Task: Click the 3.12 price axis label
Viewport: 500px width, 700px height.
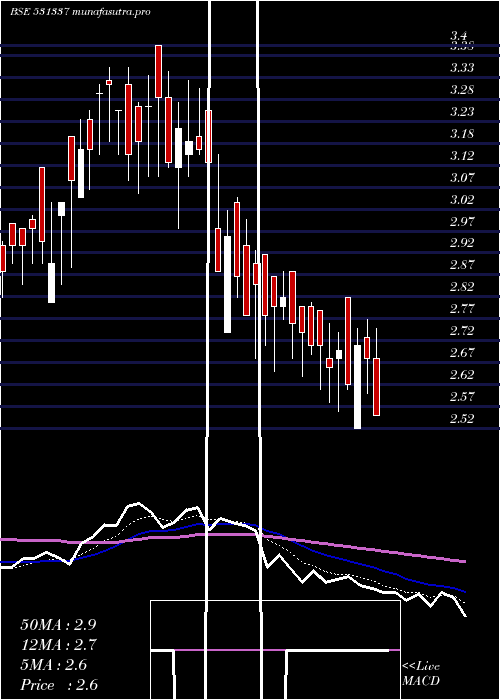Action: (462, 155)
